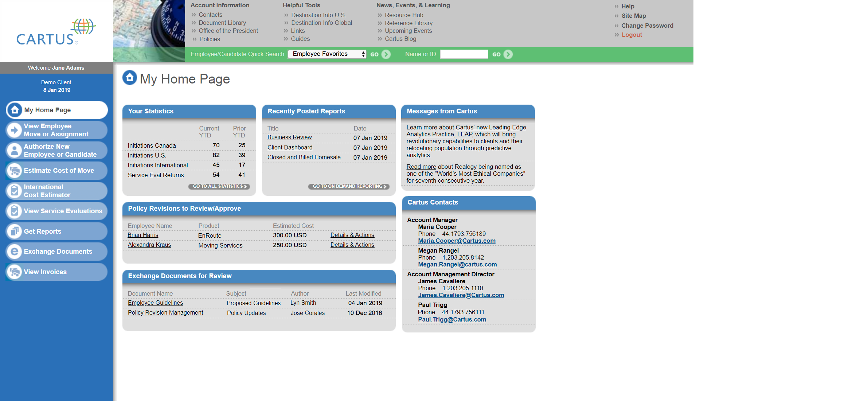Click the arrow icon for View Employee Move
The height and width of the screenshot is (401, 868).
point(15,130)
